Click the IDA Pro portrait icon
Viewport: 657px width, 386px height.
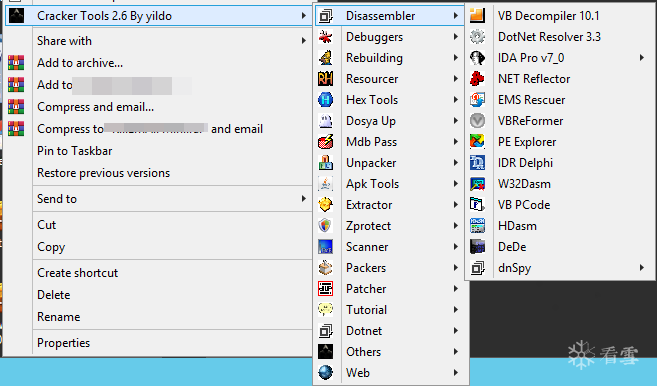(477, 57)
